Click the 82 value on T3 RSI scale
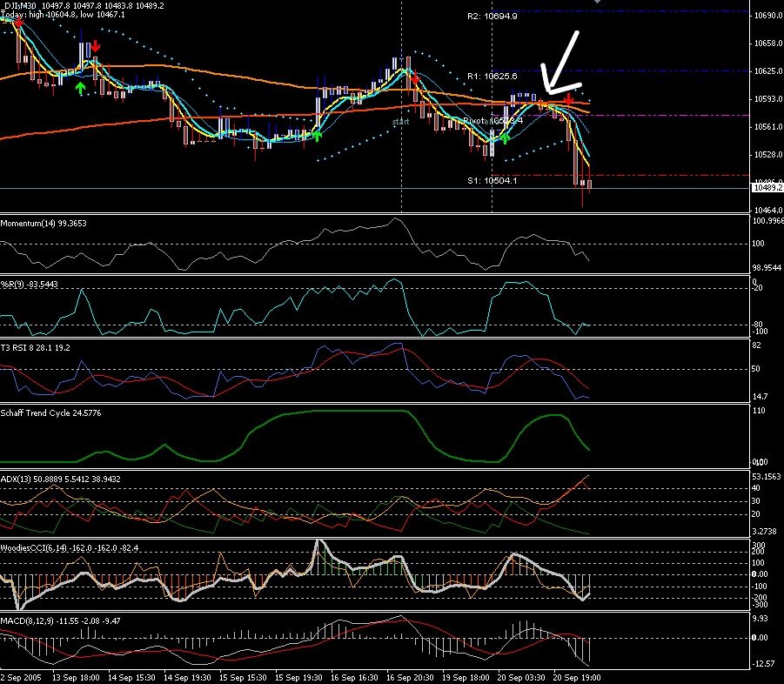 tap(756, 345)
